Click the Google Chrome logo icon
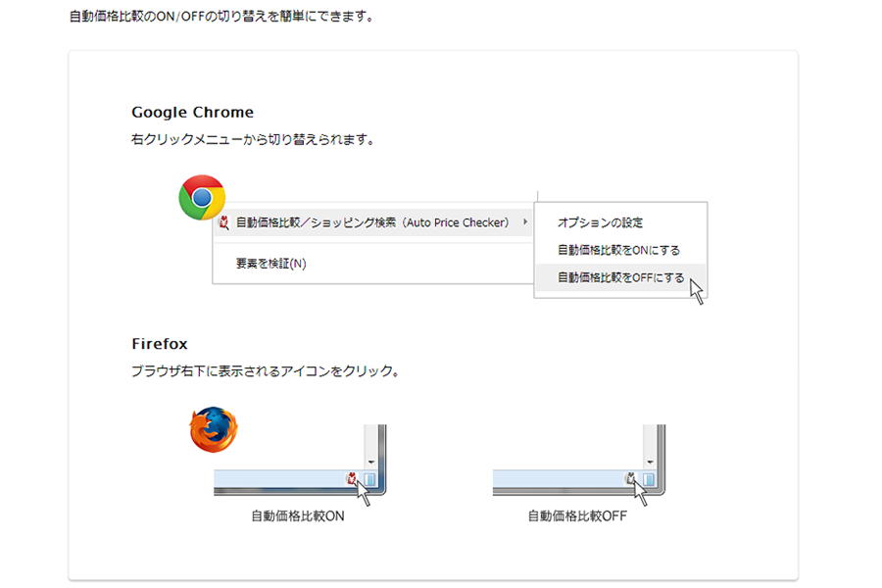Viewport: 882px width, 588px height. [x=202, y=198]
